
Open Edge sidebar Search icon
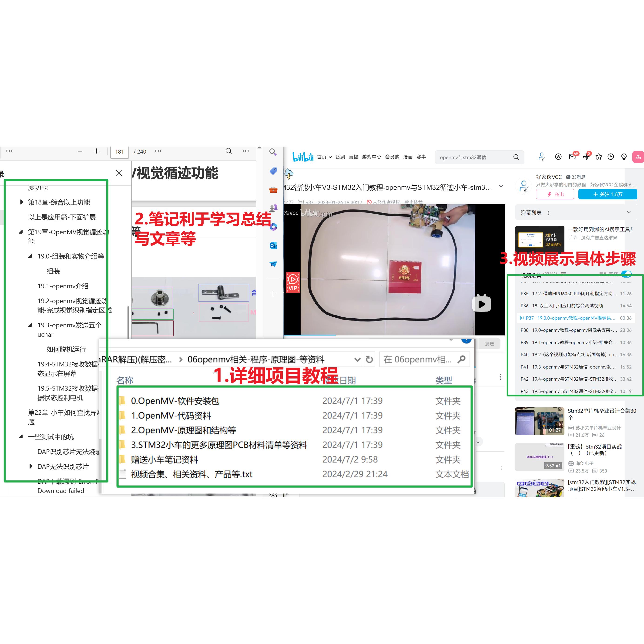(x=273, y=152)
